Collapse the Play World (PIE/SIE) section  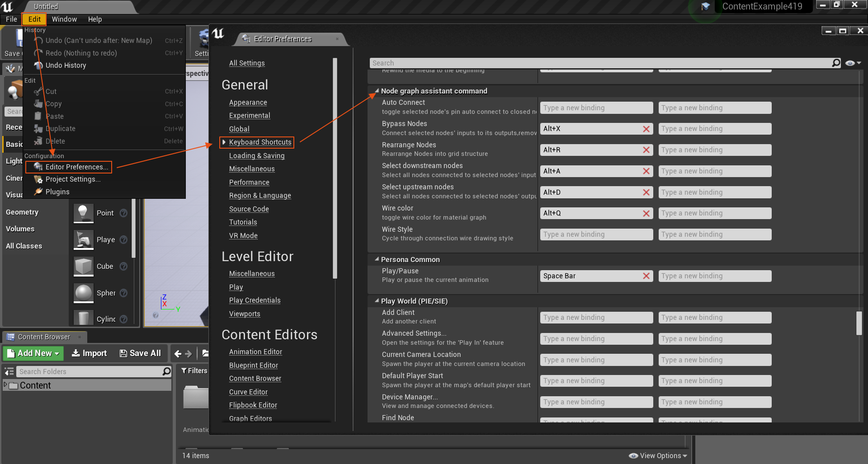point(376,301)
